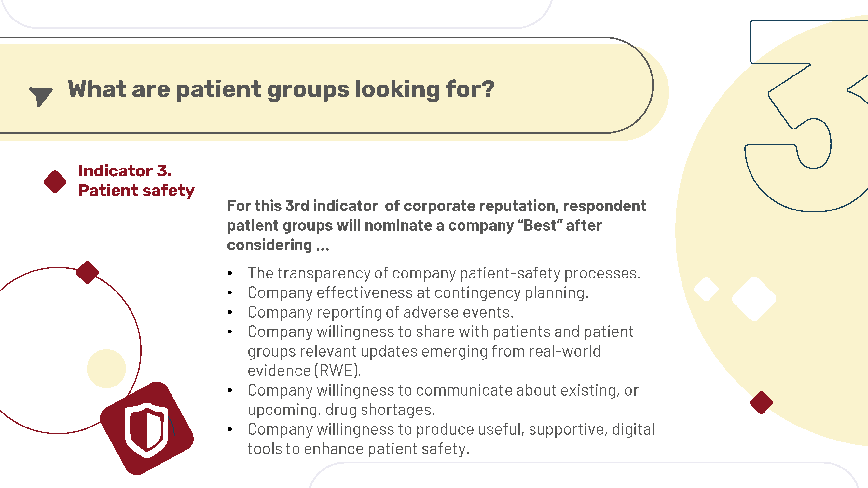Click the red diamond on the circle outline
This screenshot has width=868, height=488.
(x=87, y=272)
